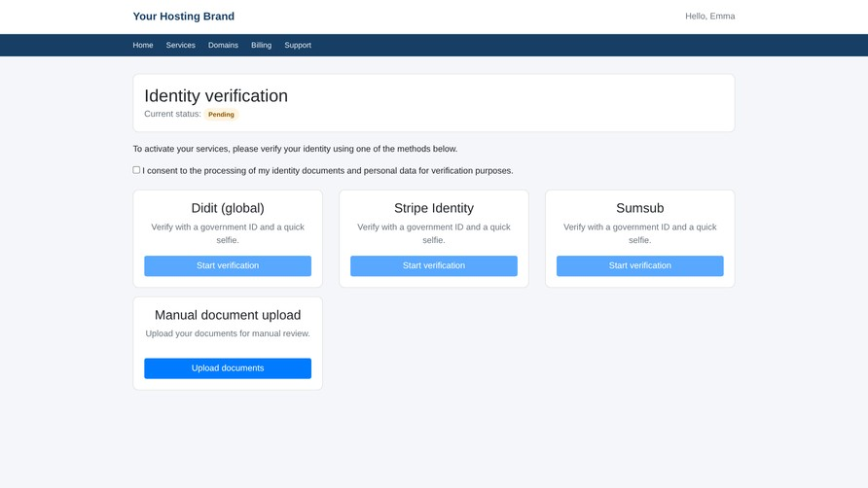The image size is (868, 488).
Task: Open the Hello, Emma account greeting
Action: (x=709, y=17)
